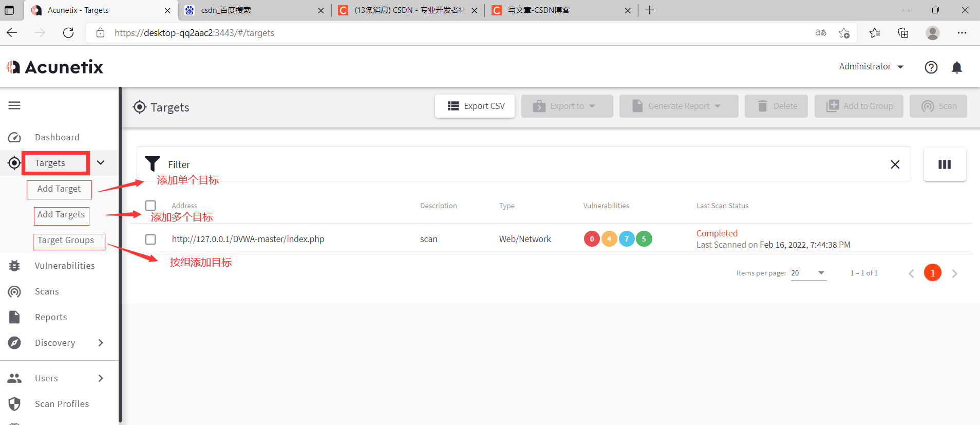Select Add Target in the sidebar
The height and width of the screenshot is (425, 980).
(59, 189)
